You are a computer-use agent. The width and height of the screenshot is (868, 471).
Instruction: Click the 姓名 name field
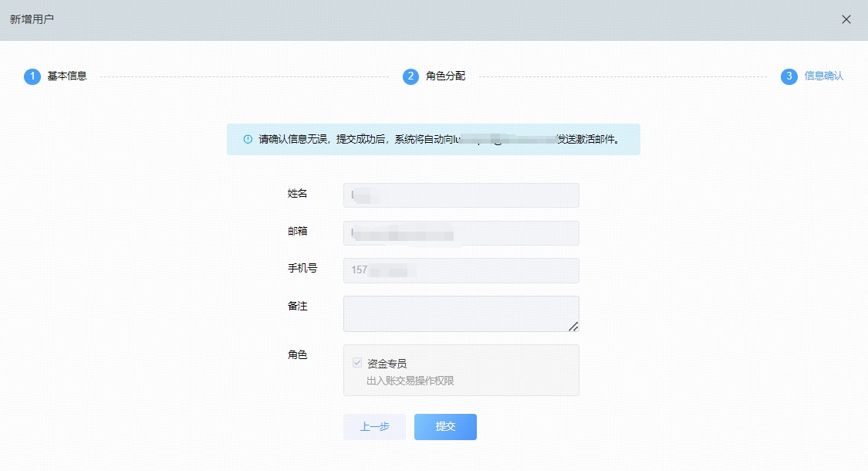(461, 195)
